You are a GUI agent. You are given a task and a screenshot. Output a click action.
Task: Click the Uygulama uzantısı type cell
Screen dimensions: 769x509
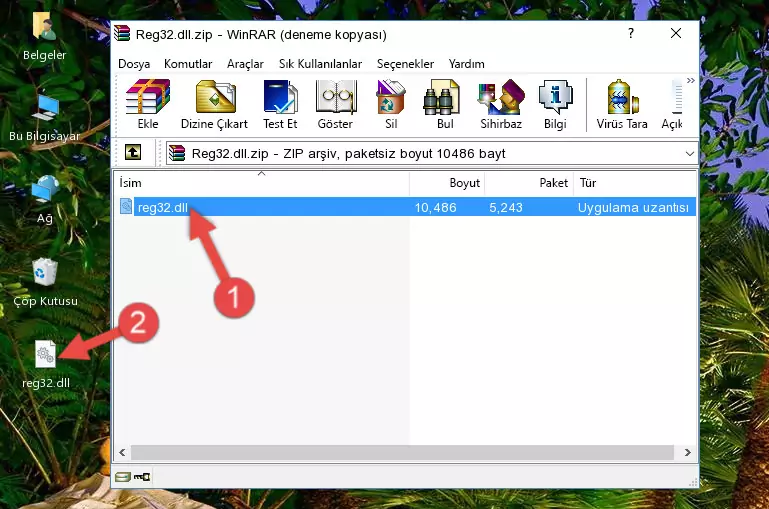633,207
